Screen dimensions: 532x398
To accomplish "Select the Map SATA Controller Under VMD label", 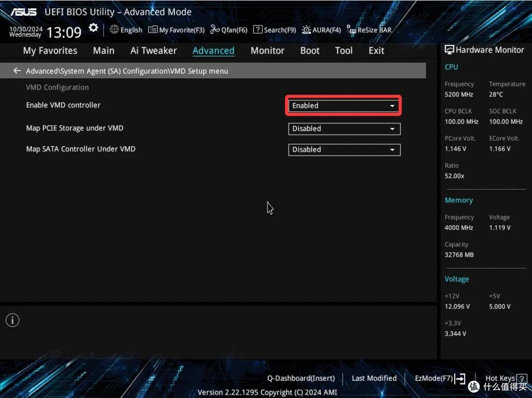I will point(81,149).
